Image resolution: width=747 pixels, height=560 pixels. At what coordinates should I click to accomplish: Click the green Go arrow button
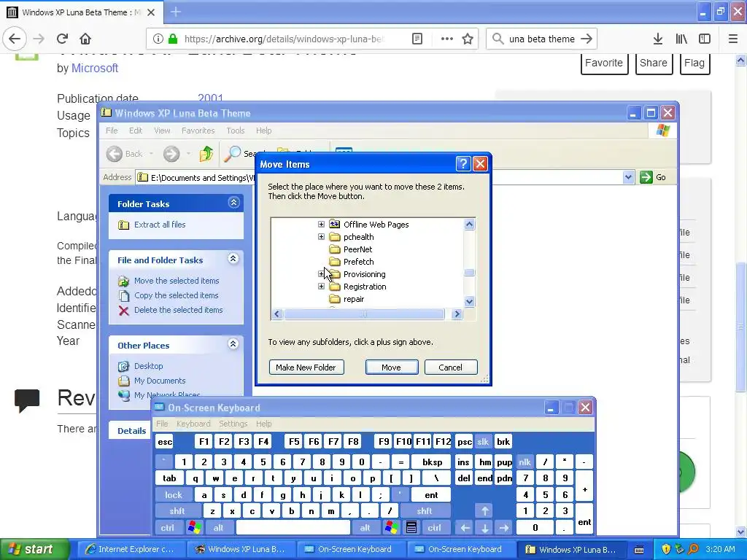[x=646, y=177]
